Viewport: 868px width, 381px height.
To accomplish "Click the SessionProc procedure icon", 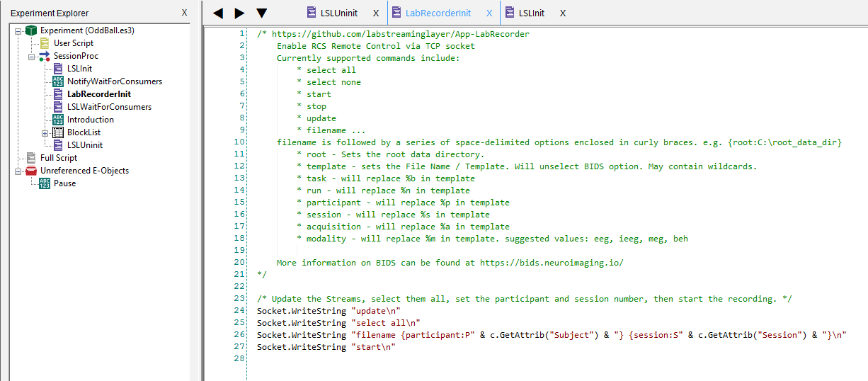I will pyautogui.click(x=45, y=56).
